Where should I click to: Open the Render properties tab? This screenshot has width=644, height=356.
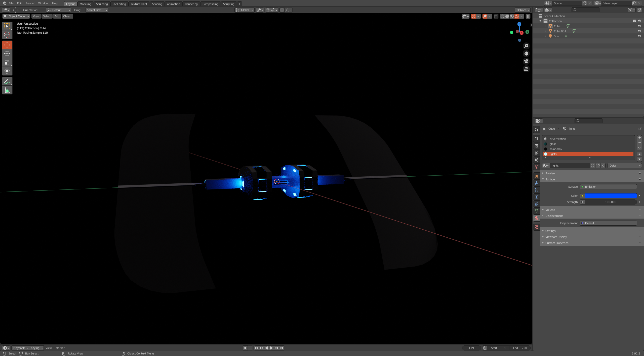tap(536, 138)
